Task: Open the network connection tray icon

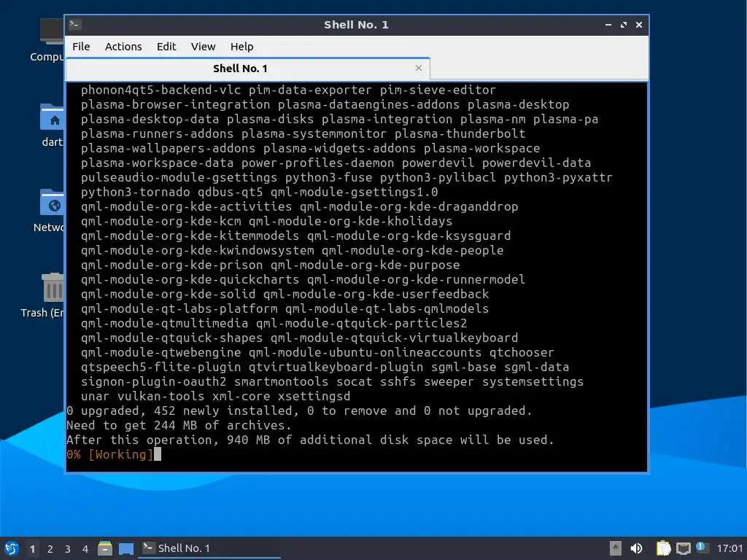Action: pos(683,548)
